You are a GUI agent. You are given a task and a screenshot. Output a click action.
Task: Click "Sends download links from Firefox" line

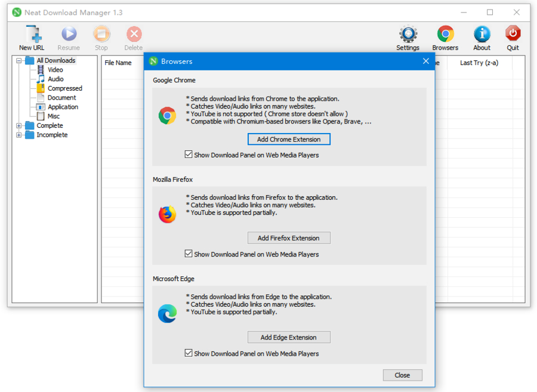(262, 197)
